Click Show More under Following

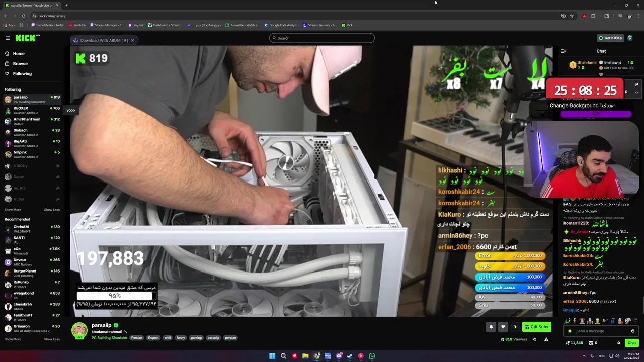pyautogui.click(x=13, y=210)
